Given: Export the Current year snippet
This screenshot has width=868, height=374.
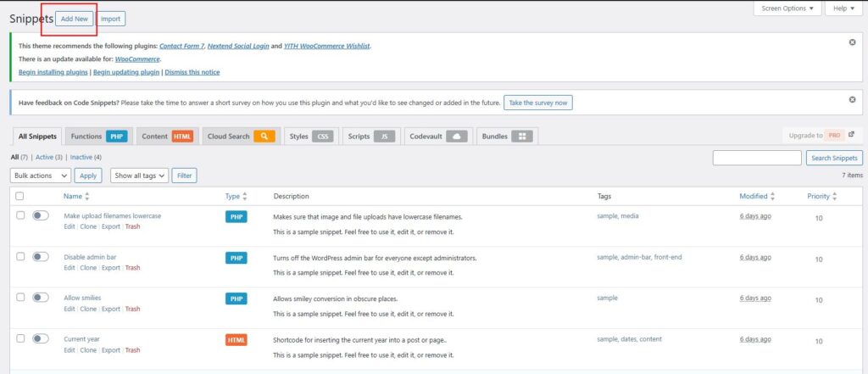Looking at the screenshot, I should pyautogui.click(x=111, y=350).
